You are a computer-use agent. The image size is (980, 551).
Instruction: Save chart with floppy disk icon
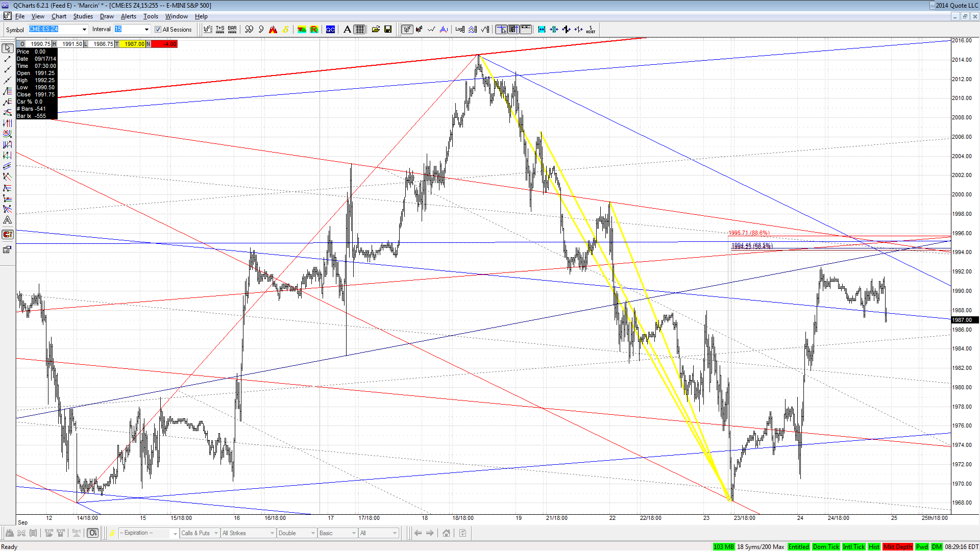pos(388,30)
